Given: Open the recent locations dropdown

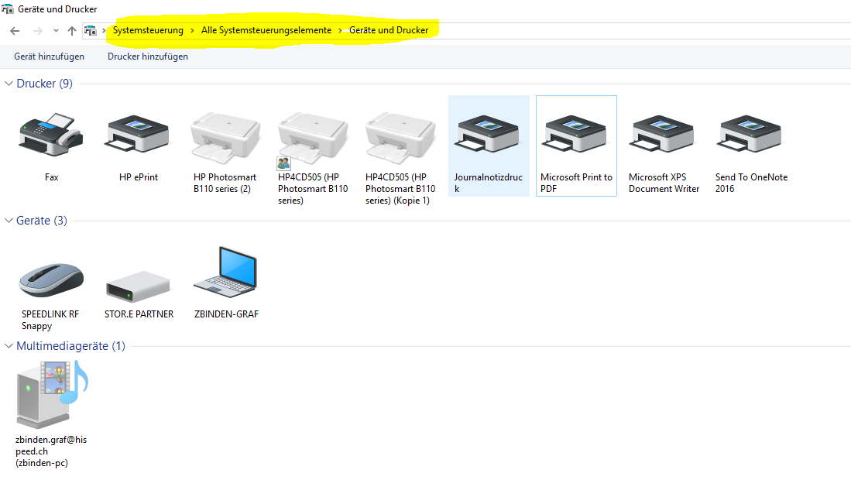Looking at the screenshot, I should coord(56,31).
